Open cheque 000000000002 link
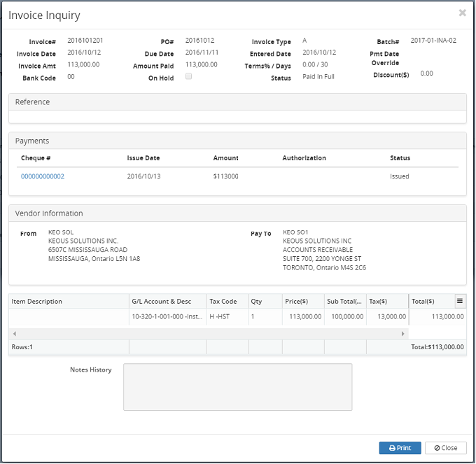Image resolution: width=476 pixels, height=464 pixels. (x=43, y=176)
